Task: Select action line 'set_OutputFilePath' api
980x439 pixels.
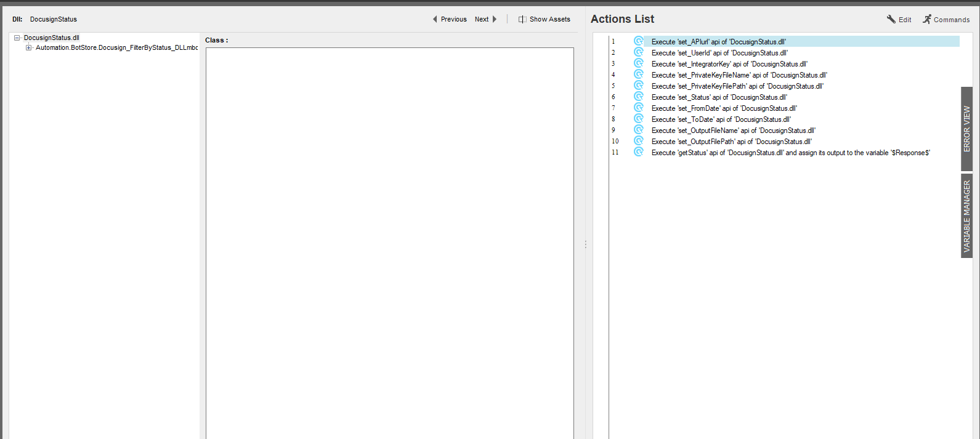Action: 732,142
